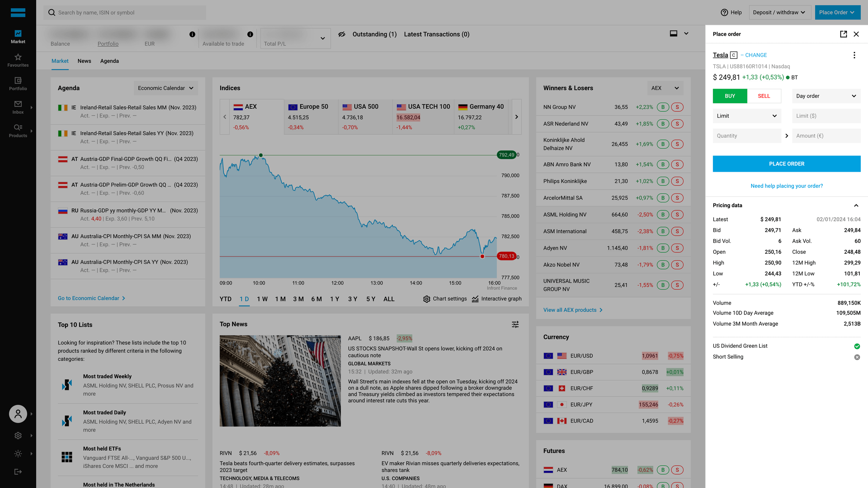
Task: Open the Winners & Losers AEX dropdown
Action: click(665, 88)
